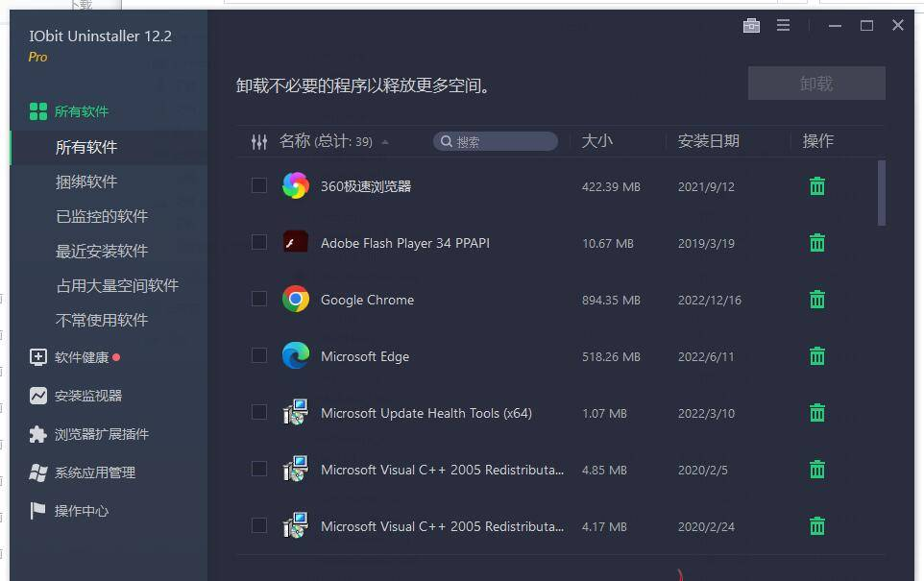Click the 名称 column header
Image resolution: width=924 pixels, height=581 pixels.
(x=295, y=141)
